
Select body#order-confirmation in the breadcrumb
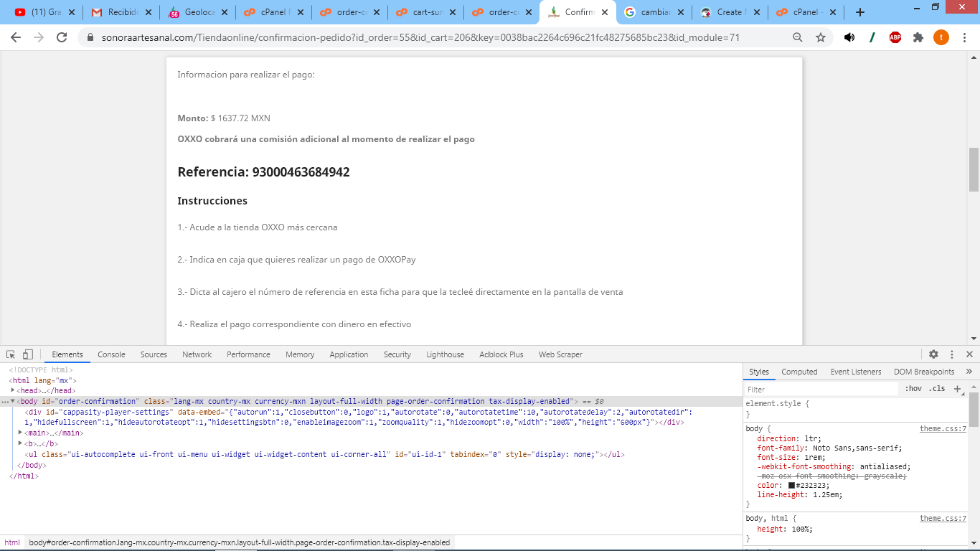(x=240, y=542)
